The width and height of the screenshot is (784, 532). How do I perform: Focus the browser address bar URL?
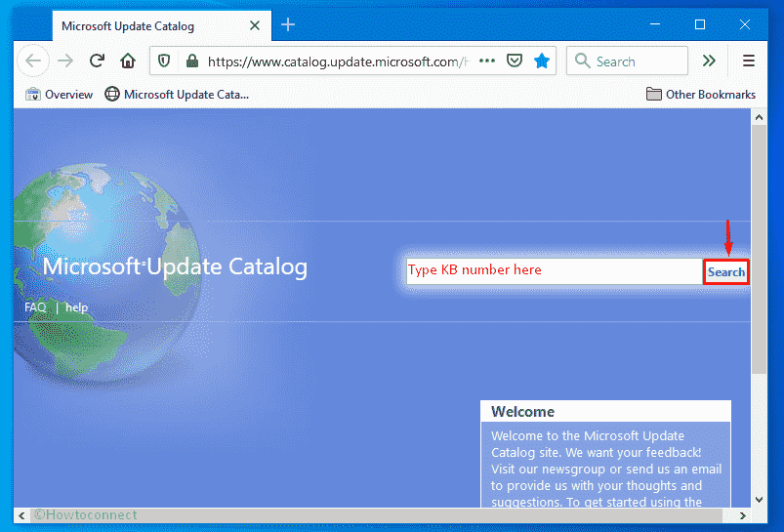point(338,61)
